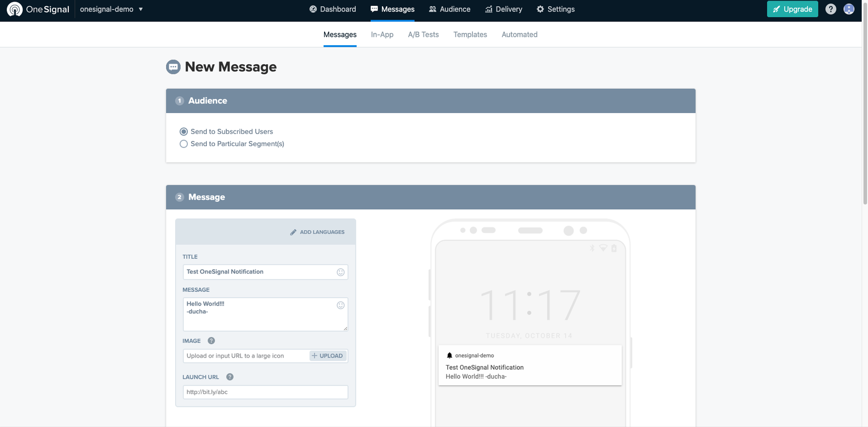Click the Audience section header
This screenshot has height=427, width=868.
coord(430,101)
